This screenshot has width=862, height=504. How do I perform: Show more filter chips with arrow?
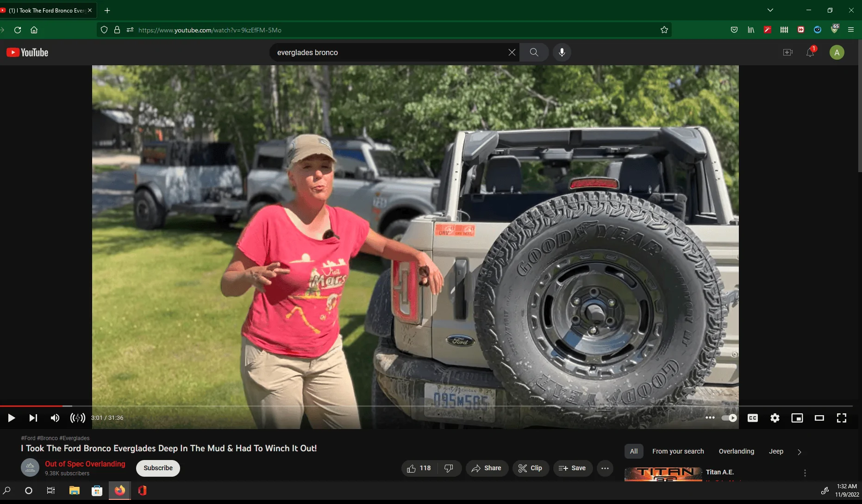coord(800,452)
